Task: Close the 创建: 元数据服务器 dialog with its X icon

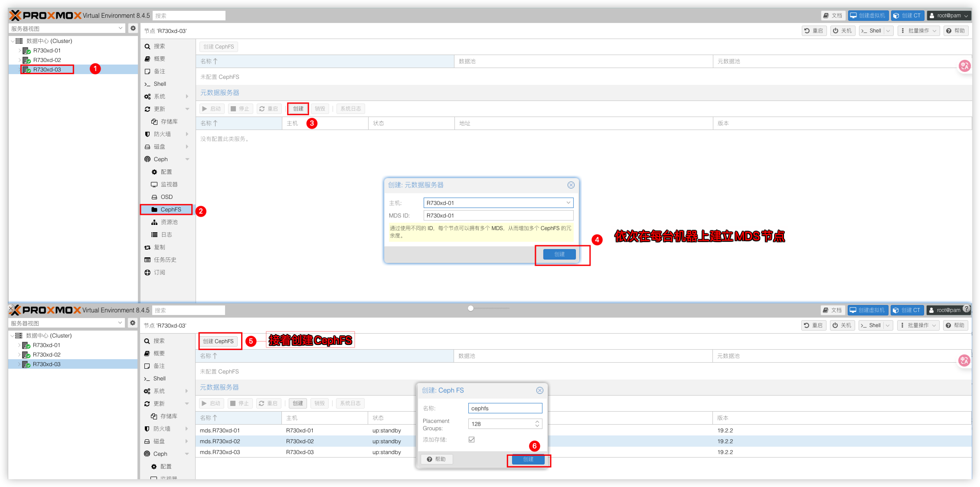Action: (x=571, y=185)
